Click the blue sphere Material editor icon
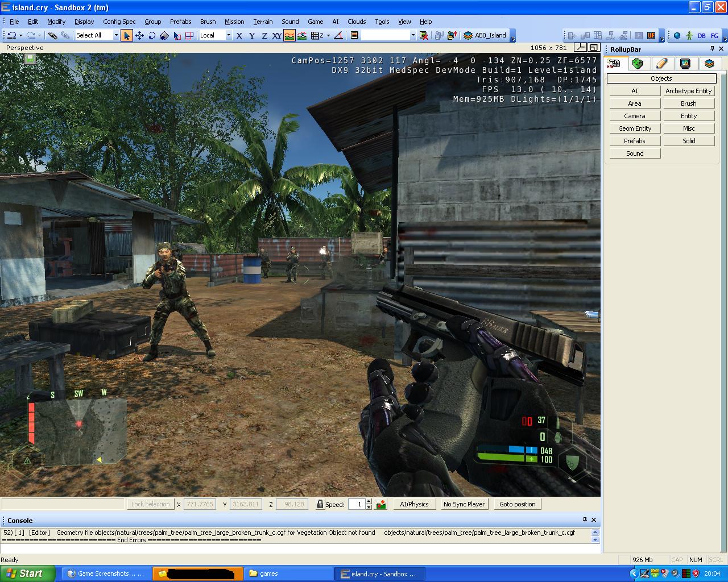The width and height of the screenshot is (728, 582). coord(677,35)
